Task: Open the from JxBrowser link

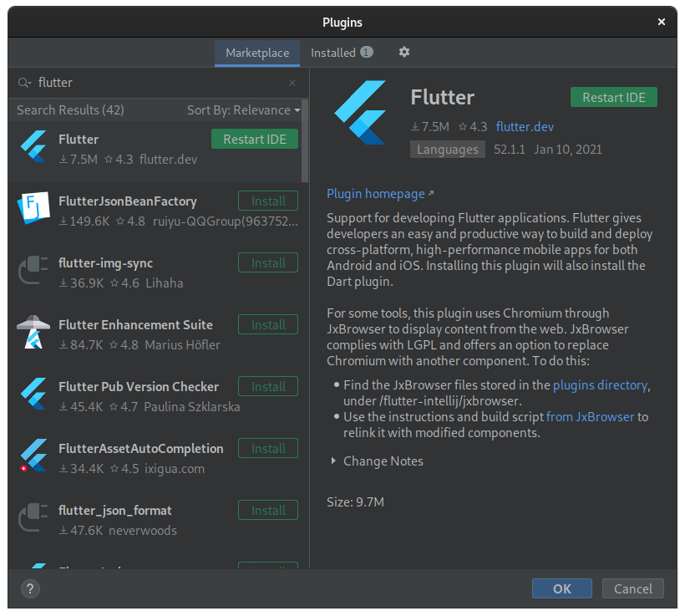Action: pyautogui.click(x=590, y=417)
